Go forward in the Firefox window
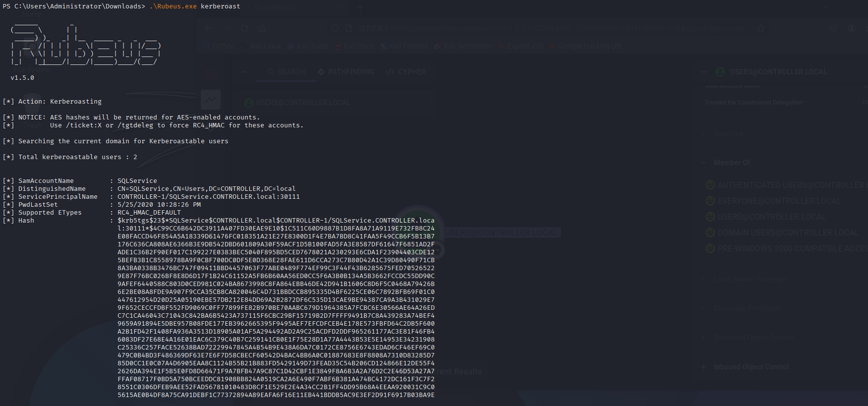The width and height of the screenshot is (868, 406). [226, 29]
